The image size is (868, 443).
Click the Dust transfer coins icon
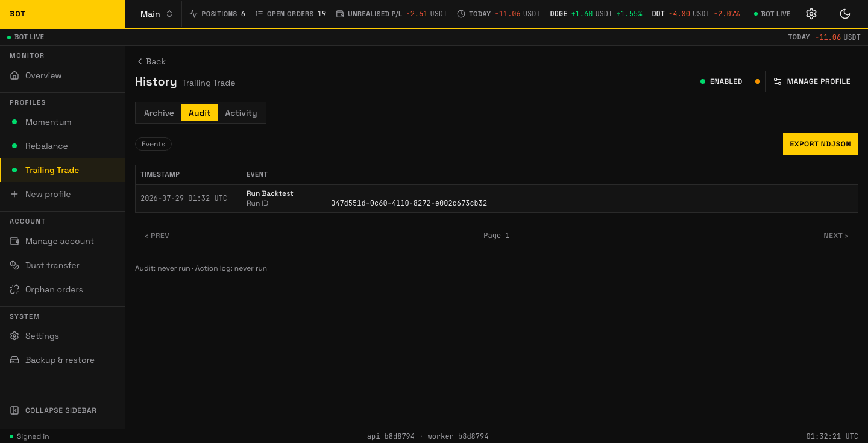pos(15,265)
